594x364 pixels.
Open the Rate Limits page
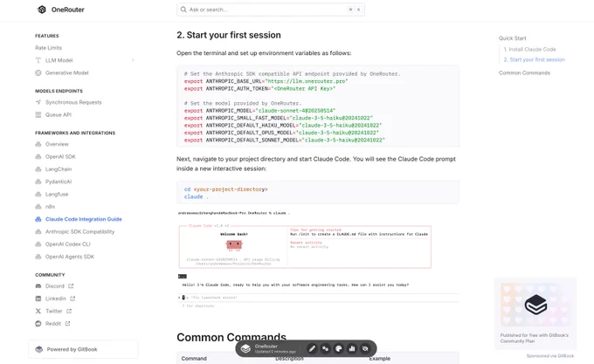(49, 48)
